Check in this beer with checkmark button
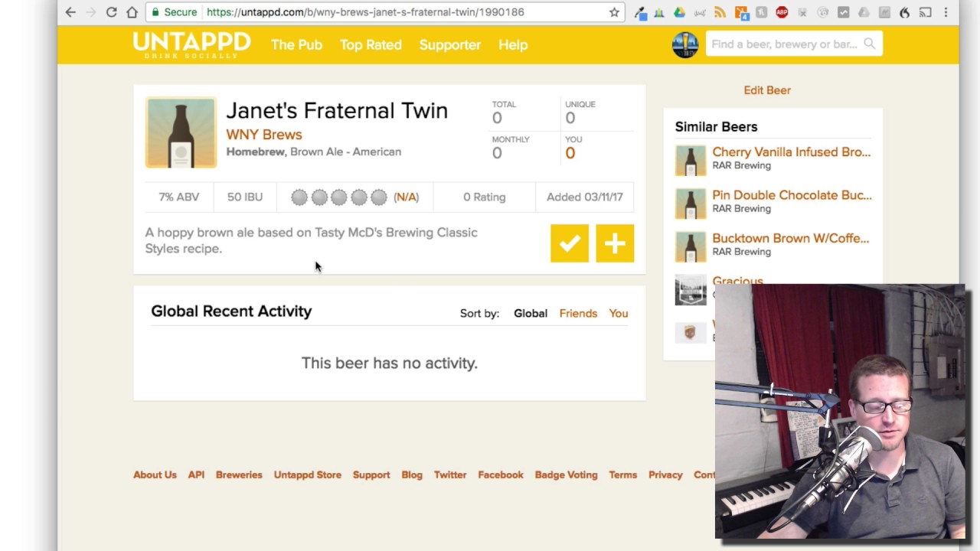This screenshot has height=551, width=980. click(x=570, y=243)
